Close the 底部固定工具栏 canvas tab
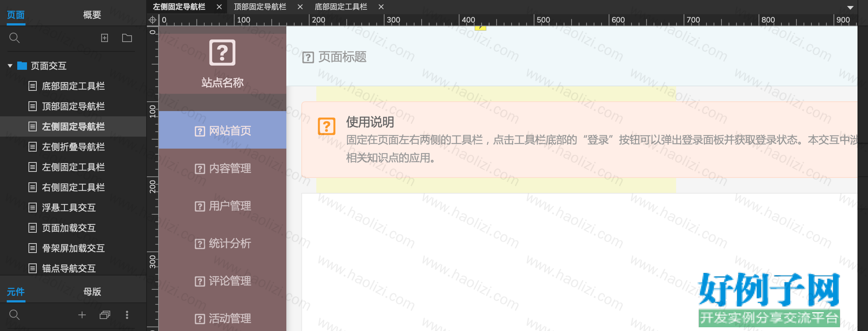 (x=381, y=7)
